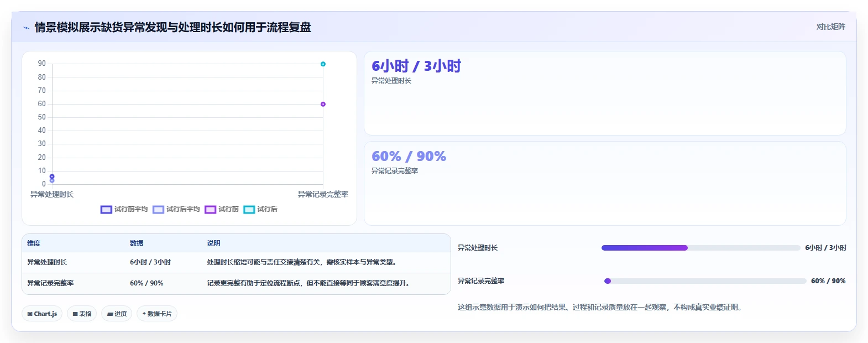This screenshot has height=343, width=868.
Task: Select the 6小时 / 3小时 metric card
Action: 605,93
